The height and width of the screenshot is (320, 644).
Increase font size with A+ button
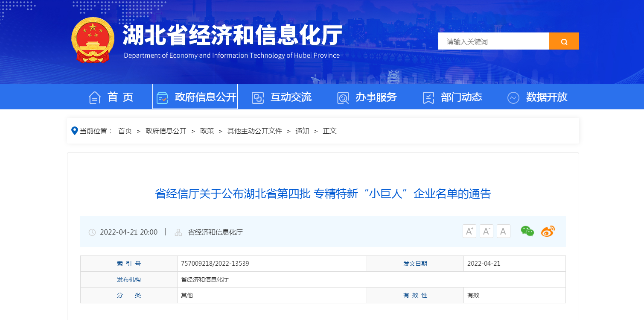tap(469, 232)
